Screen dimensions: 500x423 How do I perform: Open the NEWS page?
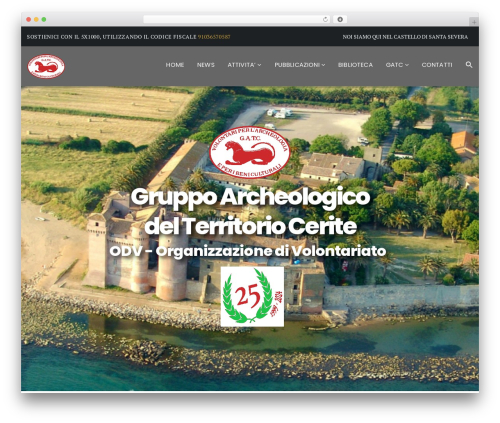coord(206,65)
